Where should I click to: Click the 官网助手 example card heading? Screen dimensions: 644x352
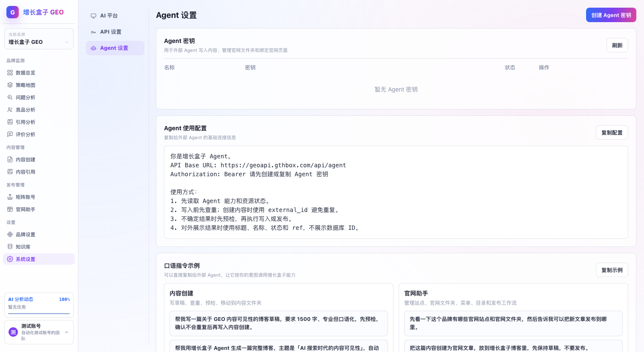tap(416, 293)
